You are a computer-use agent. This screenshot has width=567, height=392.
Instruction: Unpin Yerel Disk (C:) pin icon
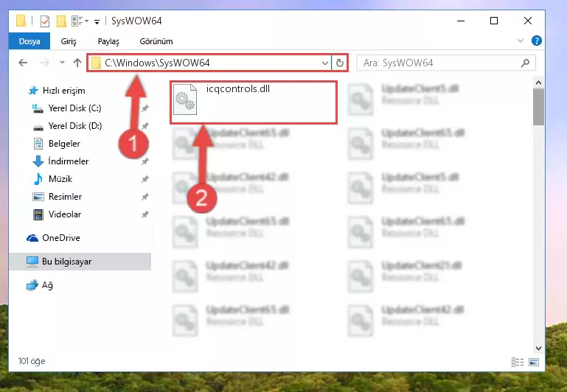click(145, 108)
